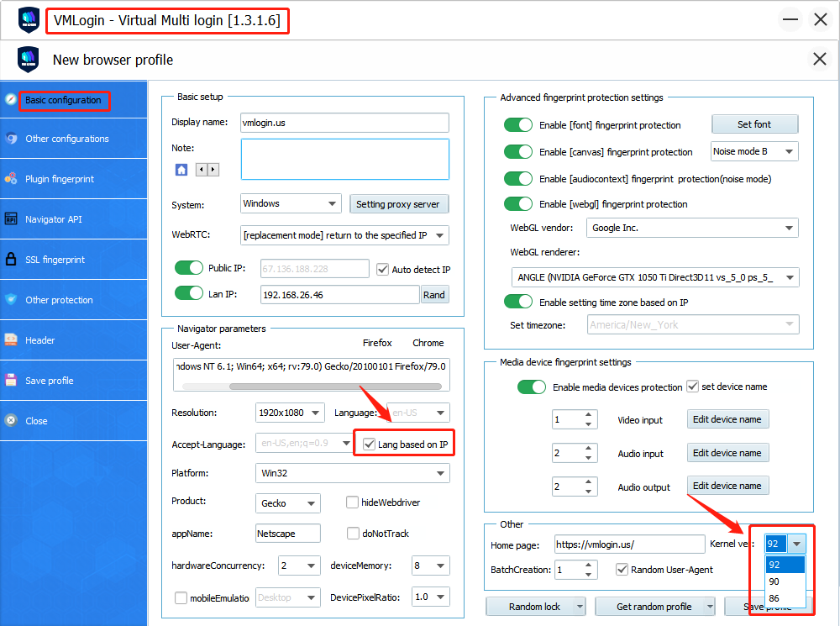Open the Resolution 1920x1080 dropdown
The width and height of the screenshot is (840, 626).
[290, 413]
